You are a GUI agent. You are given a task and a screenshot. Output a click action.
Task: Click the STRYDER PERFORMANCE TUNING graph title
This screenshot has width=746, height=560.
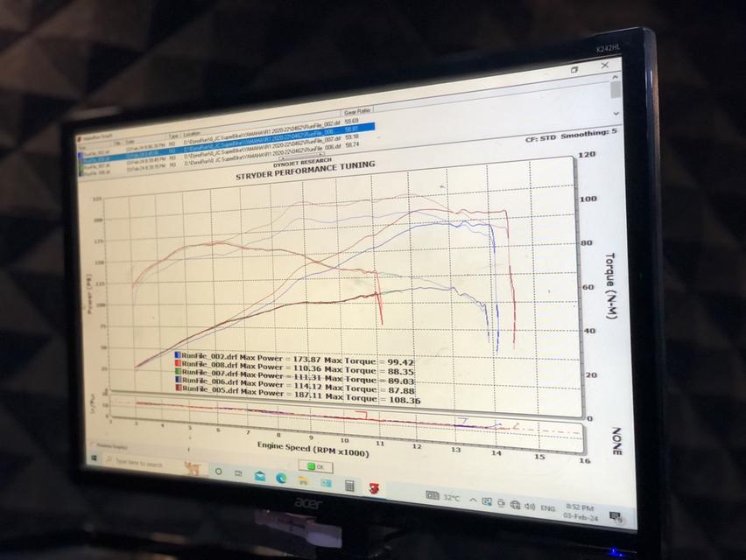tap(306, 170)
